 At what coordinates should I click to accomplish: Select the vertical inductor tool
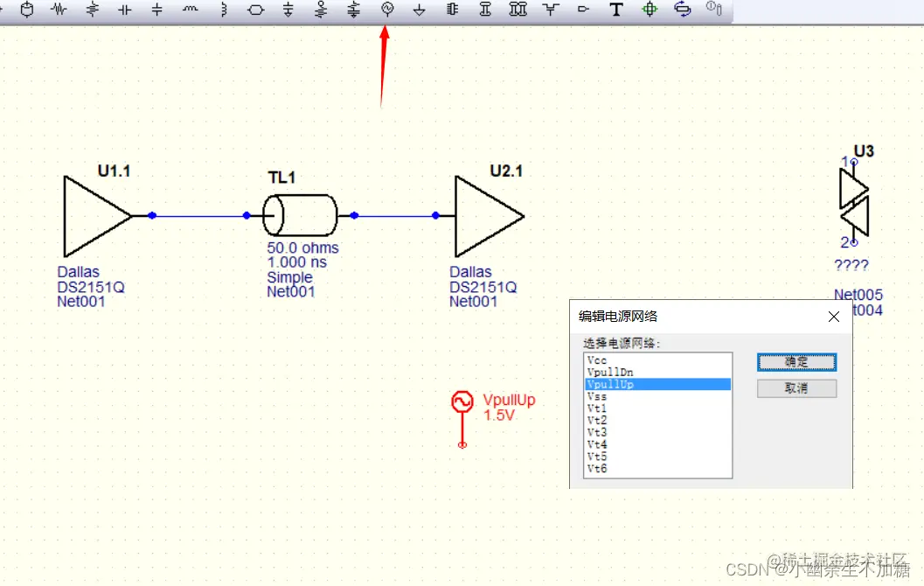pos(223,10)
